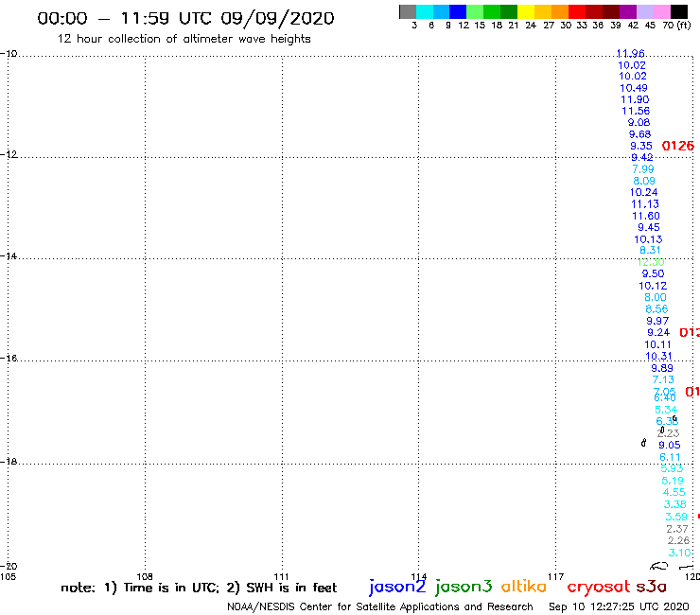Click the 111 longitude axis label
Image resolution: width=700 pixels, height=615 pixels.
click(x=281, y=576)
